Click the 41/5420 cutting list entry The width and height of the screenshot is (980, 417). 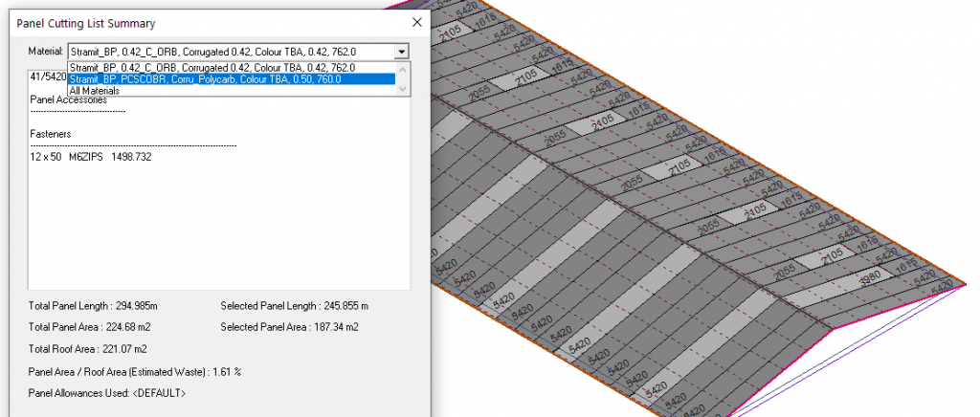[x=48, y=77]
